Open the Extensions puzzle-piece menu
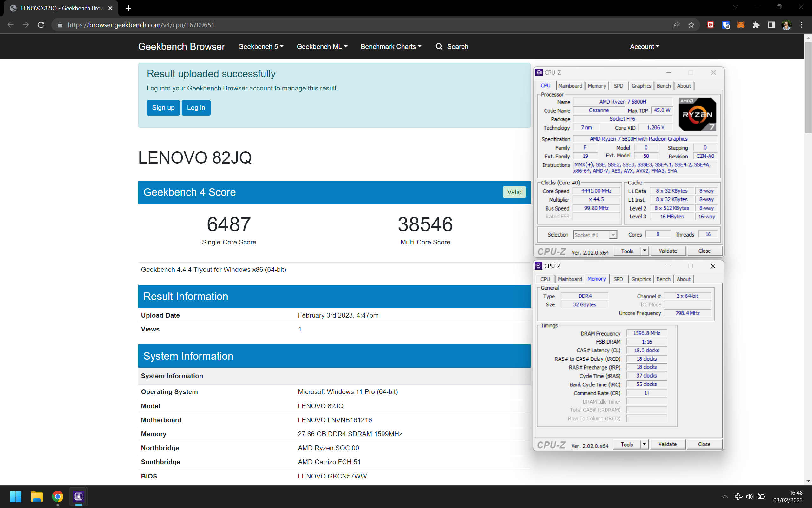 [756, 25]
